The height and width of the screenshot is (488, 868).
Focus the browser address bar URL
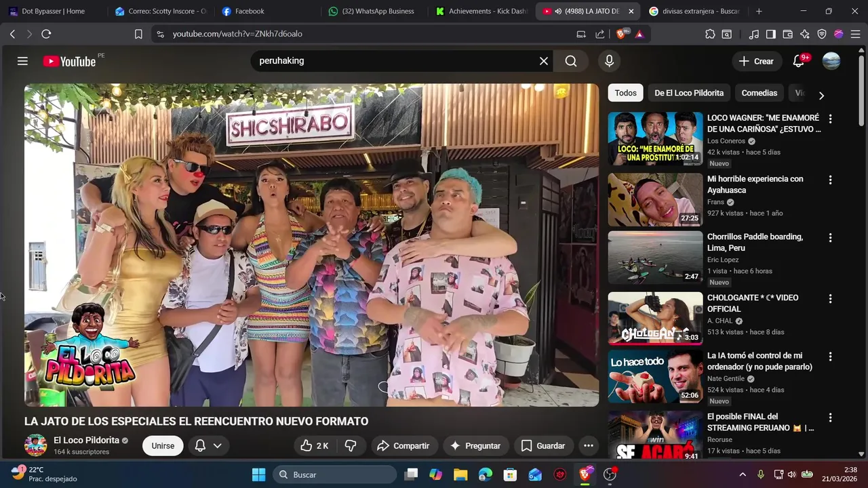237,34
